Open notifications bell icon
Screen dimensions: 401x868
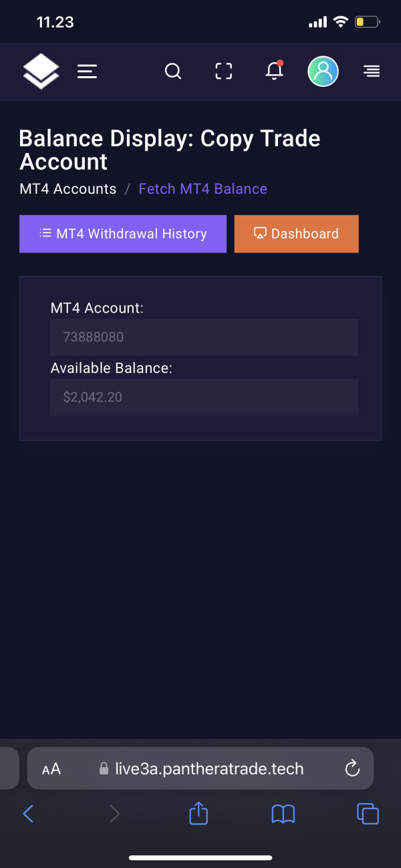coord(274,71)
